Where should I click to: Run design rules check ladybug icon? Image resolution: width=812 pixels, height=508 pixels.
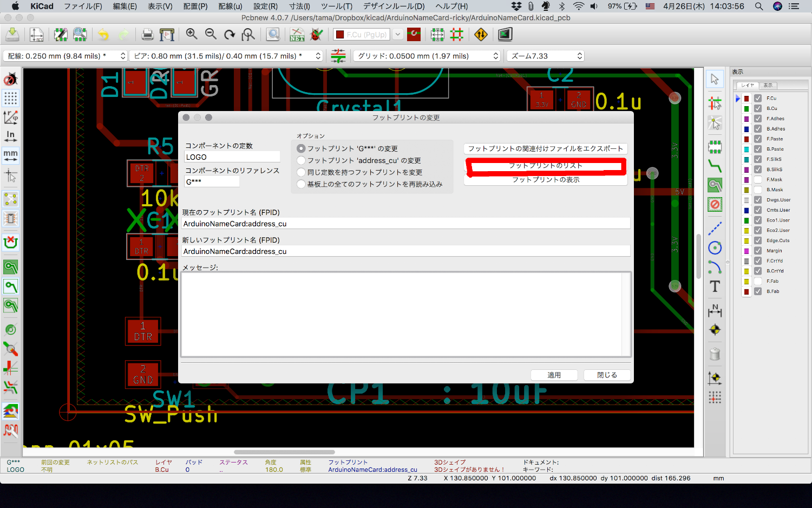coord(317,35)
